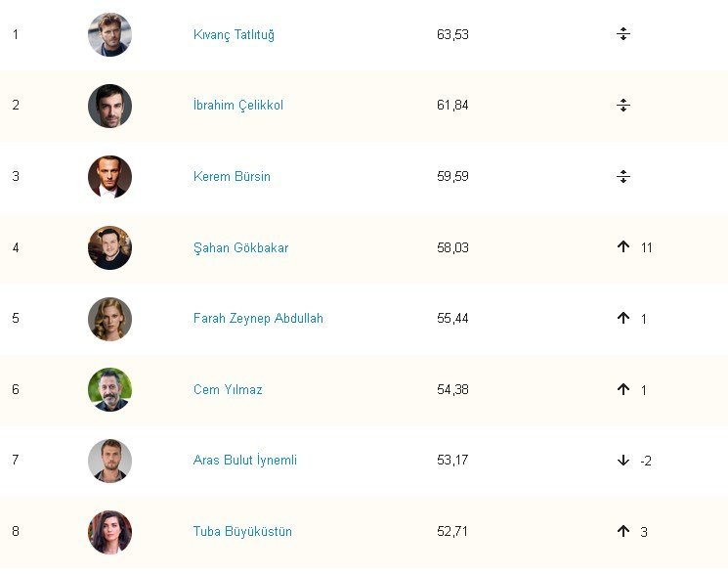Click unchanged-rank icon in Kerem Bürsin row
Screen dimensions: 728x574
(x=623, y=177)
